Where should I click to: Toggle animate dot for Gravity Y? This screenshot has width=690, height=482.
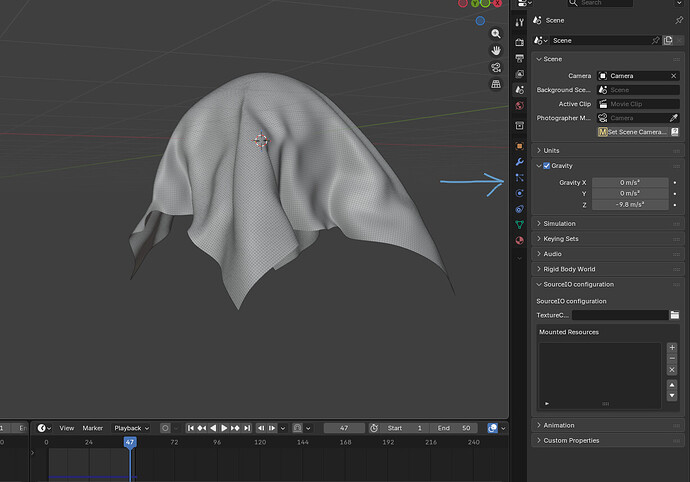tap(675, 194)
